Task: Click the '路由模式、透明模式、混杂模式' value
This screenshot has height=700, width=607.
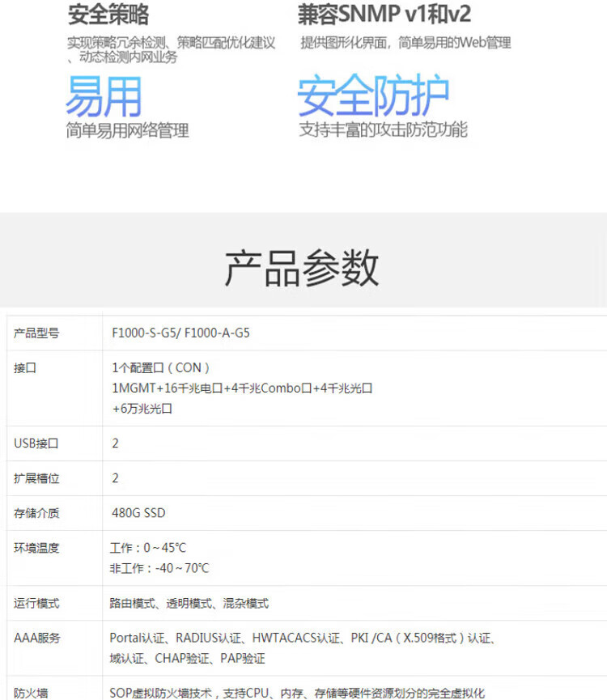Action: click(189, 603)
